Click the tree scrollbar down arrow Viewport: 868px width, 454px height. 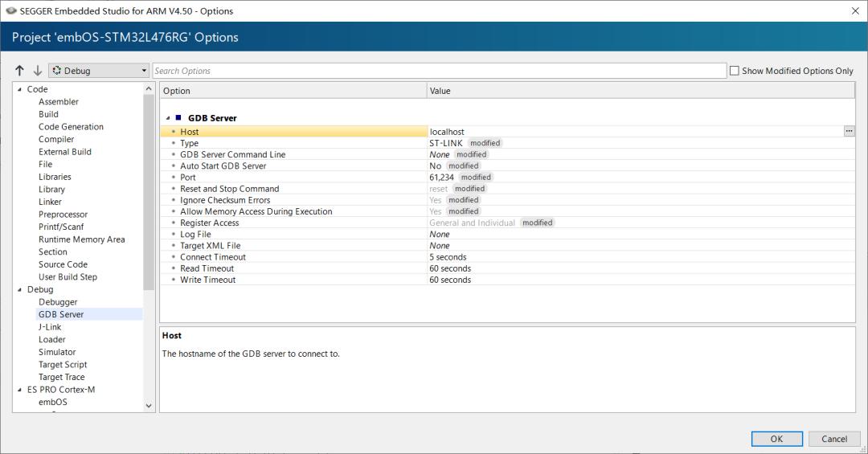tap(149, 406)
